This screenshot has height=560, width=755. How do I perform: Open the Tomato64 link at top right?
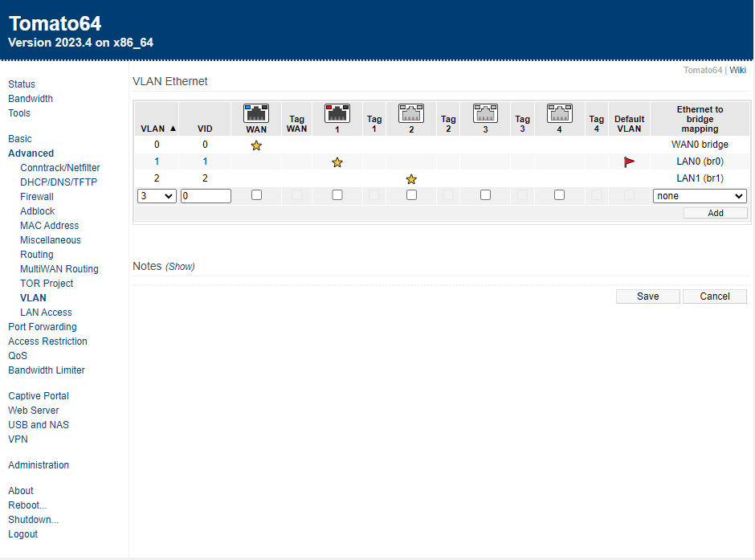click(x=703, y=70)
